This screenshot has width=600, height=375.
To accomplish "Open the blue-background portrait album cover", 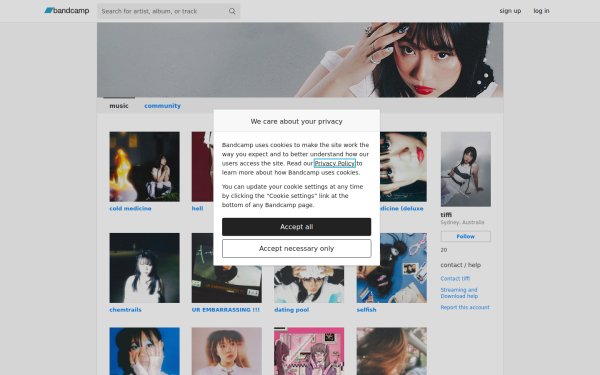I will tap(144, 351).
